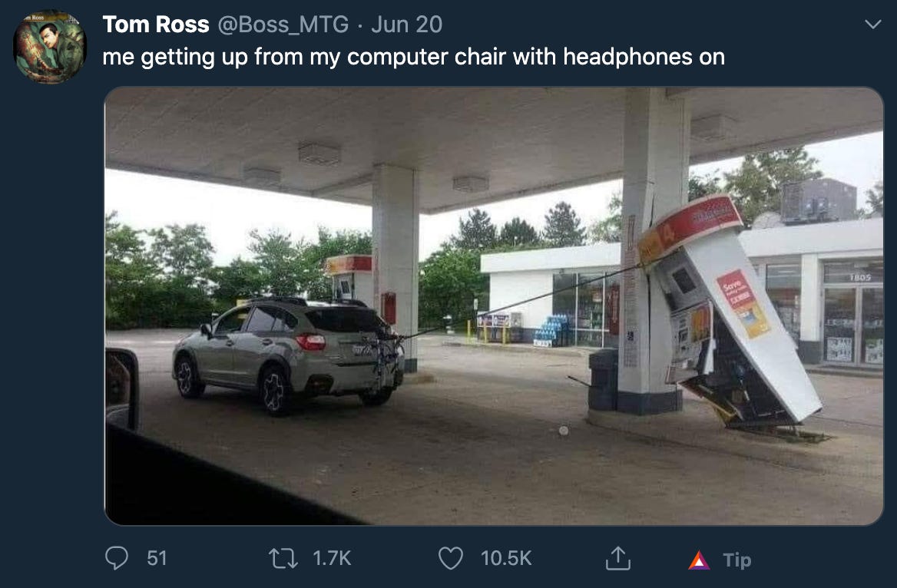897x588 pixels.
Task: Open the Tom Ross display name link
Action: [x=156, y=25]
